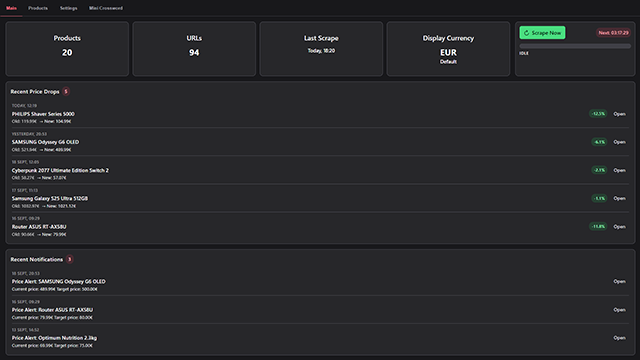This screenshot has height=360, width=640.
Task: Select Price Alert: Router ASUS RT-AX58U text
Action: (52, 310)
